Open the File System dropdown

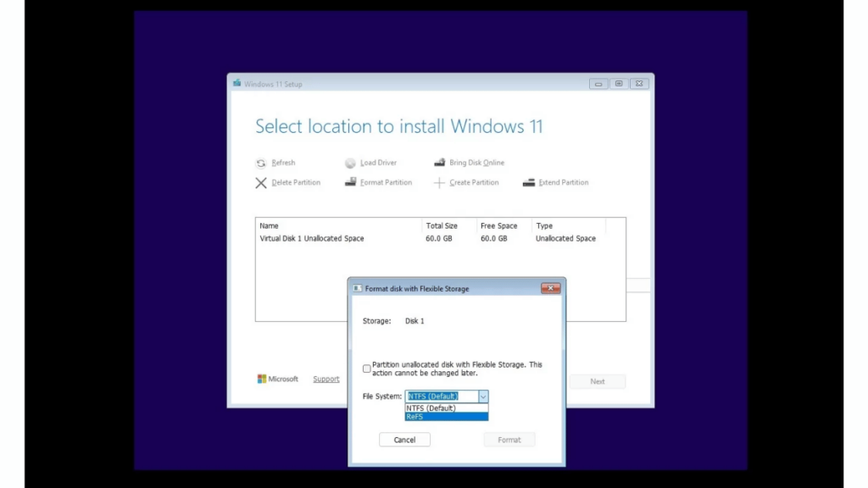point(483,396)
